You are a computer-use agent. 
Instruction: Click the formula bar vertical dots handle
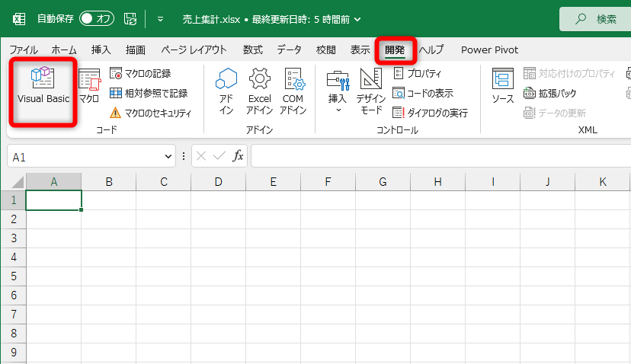(x=184, y=156)
